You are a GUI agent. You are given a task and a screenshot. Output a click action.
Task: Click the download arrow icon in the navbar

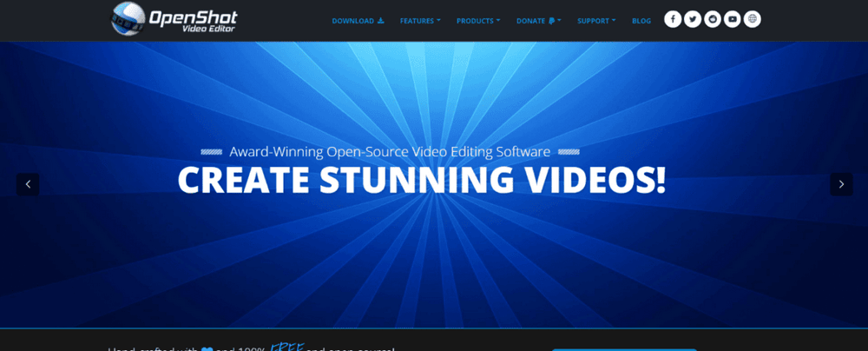coord(380,21)
